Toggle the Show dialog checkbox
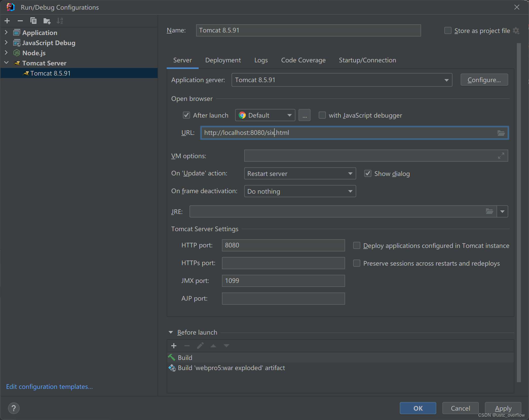This screenshot has width=529, height=420. point(368,174)
